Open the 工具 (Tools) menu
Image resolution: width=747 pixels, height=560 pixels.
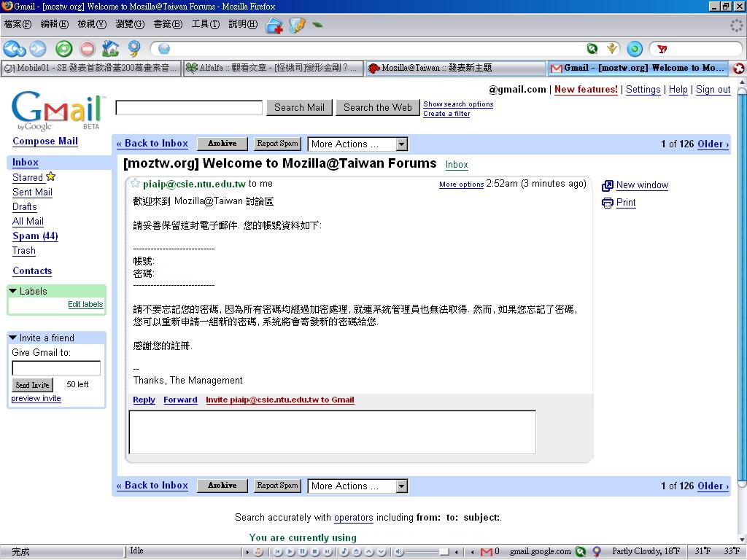pyautogui.click(x=205, y=24)
